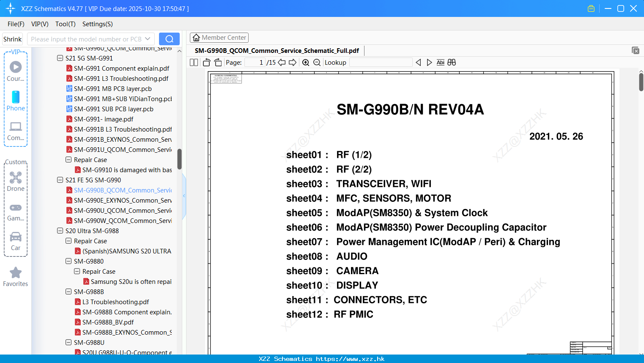Collapse Repair Case under SM-G991
Viewport: 644px width, 363px height.
pos(69,160)
